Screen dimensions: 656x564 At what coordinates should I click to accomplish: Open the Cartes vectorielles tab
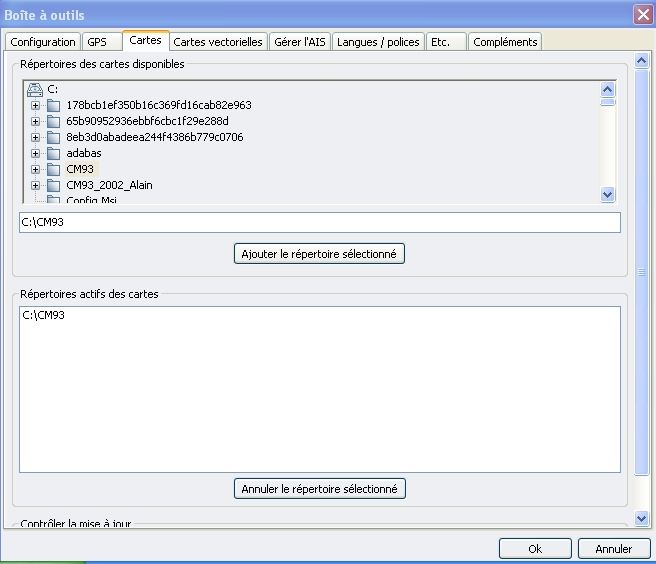click(218, 42)
